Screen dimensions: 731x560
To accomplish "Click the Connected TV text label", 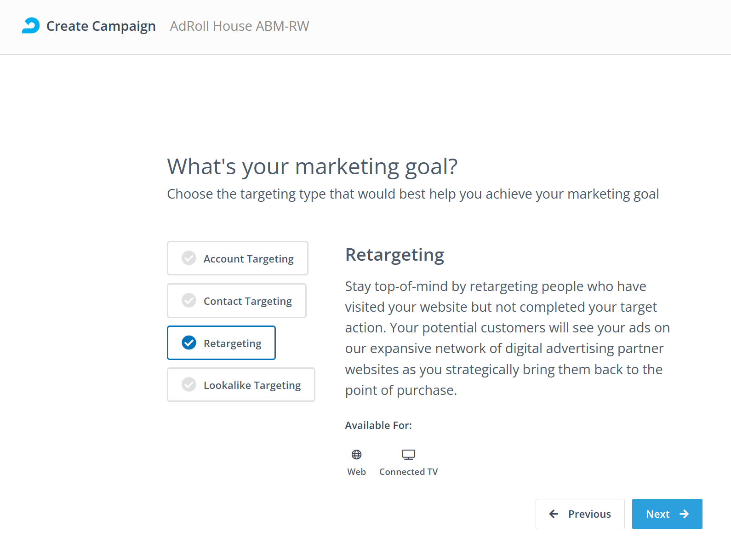I will (408, 472).
